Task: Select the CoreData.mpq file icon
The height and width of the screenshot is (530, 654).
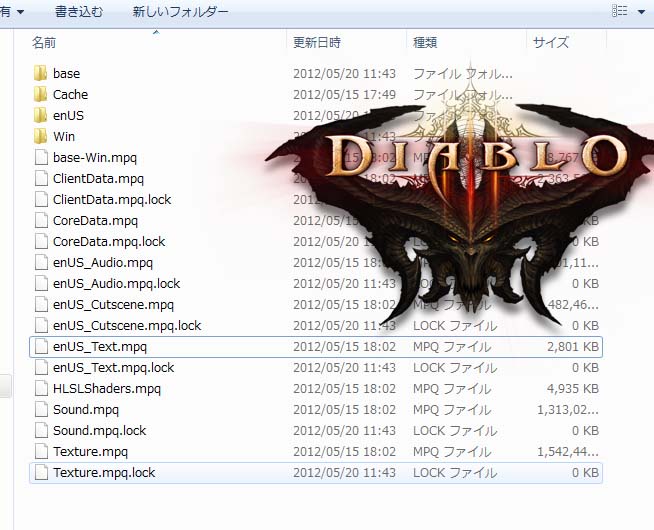Action: click(41, 221)
